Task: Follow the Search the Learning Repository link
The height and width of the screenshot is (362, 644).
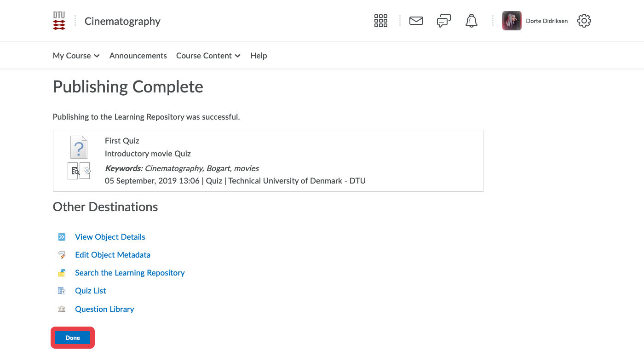Action: click(130, 273)
